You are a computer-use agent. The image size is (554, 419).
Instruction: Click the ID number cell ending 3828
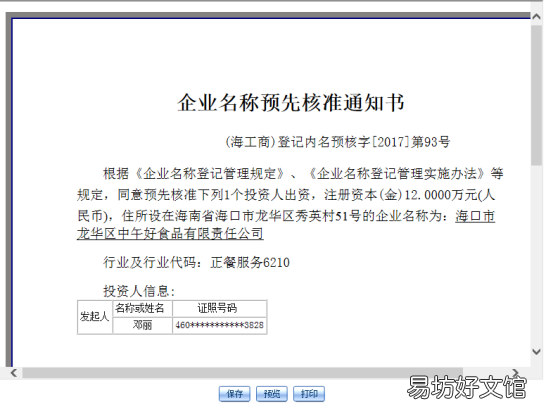pyautogui.click(x=219, y=325)
